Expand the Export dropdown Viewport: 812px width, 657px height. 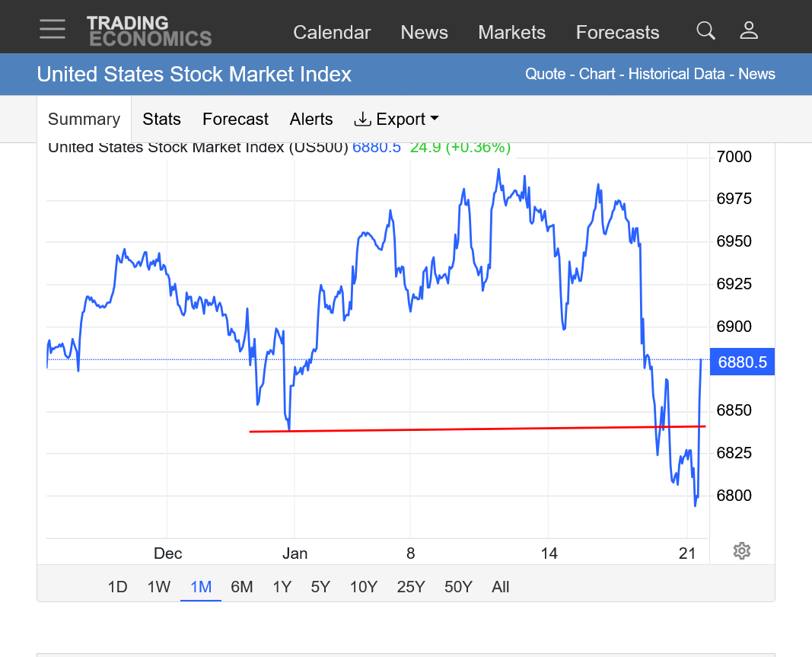pyautogui.click(x=396, y=120)
